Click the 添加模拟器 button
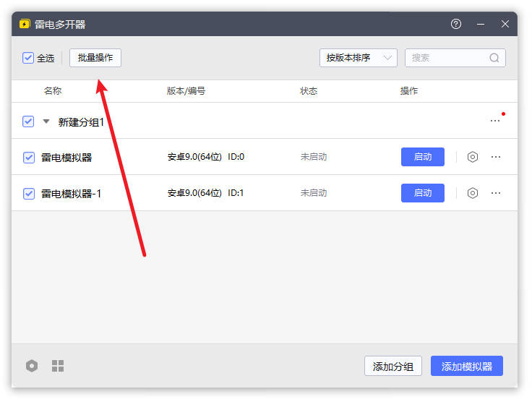Image resolution: width=532 pixels, height=402 pixels. click(467, 367)
